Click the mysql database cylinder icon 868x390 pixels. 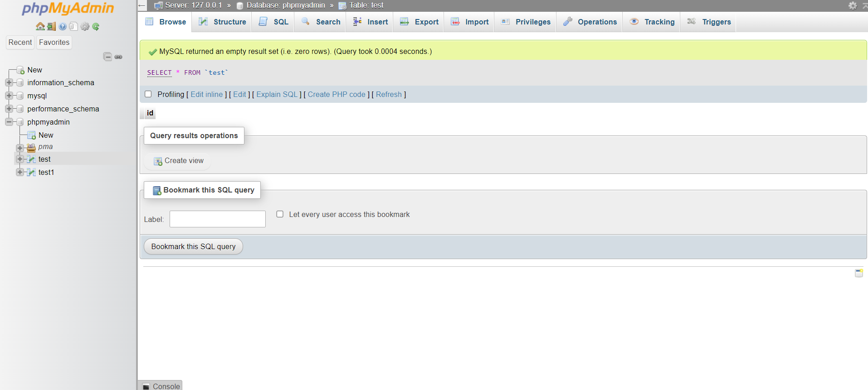click(x=20, y=96)
